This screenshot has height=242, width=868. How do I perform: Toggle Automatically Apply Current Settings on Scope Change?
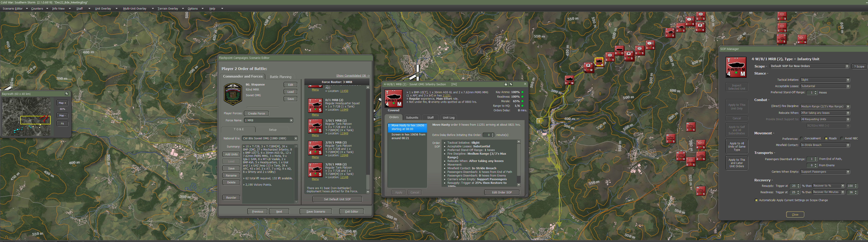pyautogui.click(x=756, y=200)
